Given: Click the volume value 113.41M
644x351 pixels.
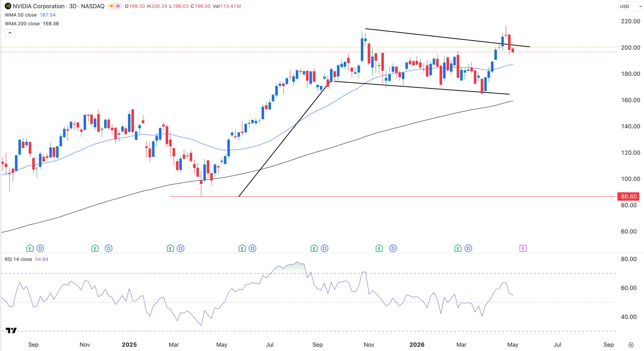Looking at the screenshot, I should (231, 6).
